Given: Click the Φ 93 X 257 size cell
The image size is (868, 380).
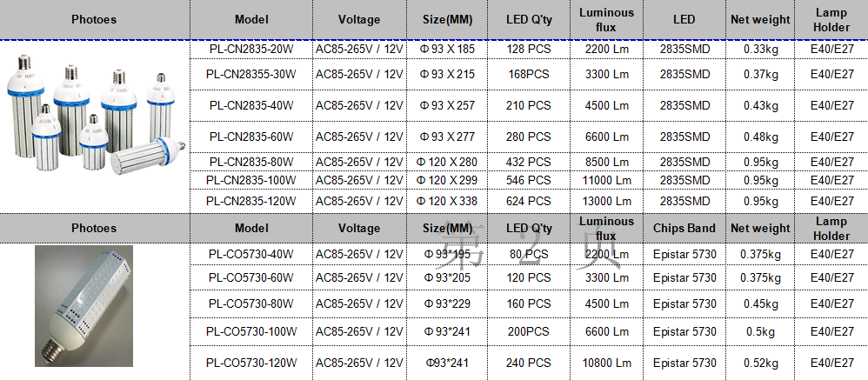Looking at the screenshot, I should tap(447, 105).
